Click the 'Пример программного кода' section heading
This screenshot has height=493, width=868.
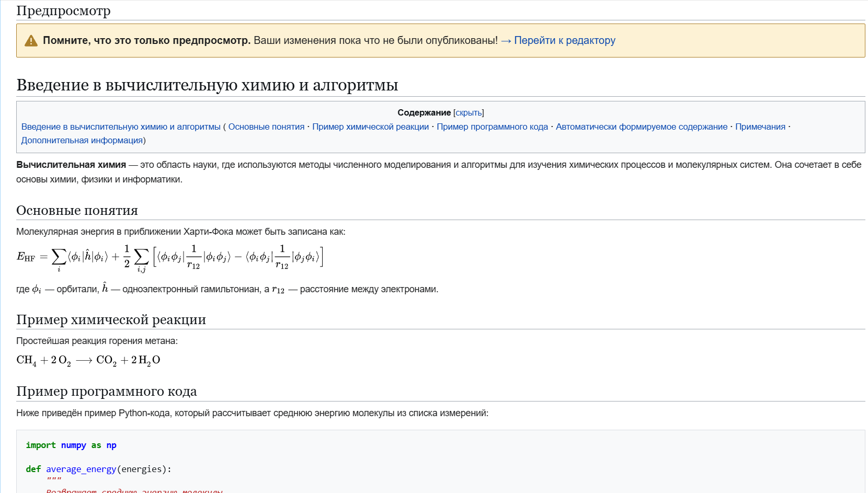tap(106, 391)
